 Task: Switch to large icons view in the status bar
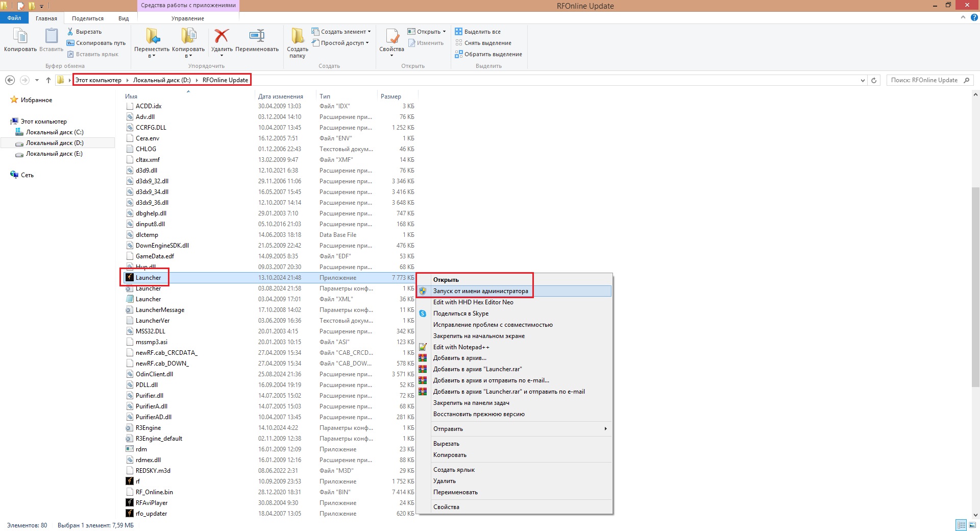[972, 525]
